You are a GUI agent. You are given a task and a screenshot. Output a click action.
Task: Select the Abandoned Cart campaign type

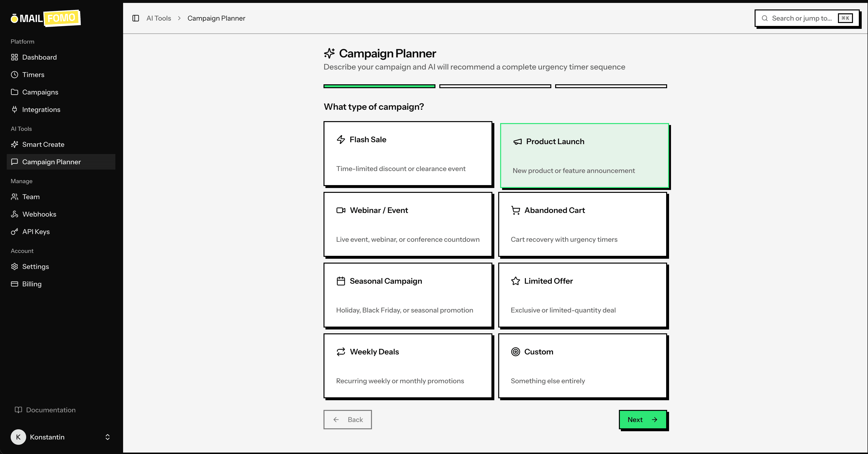[x=583, y=224]
